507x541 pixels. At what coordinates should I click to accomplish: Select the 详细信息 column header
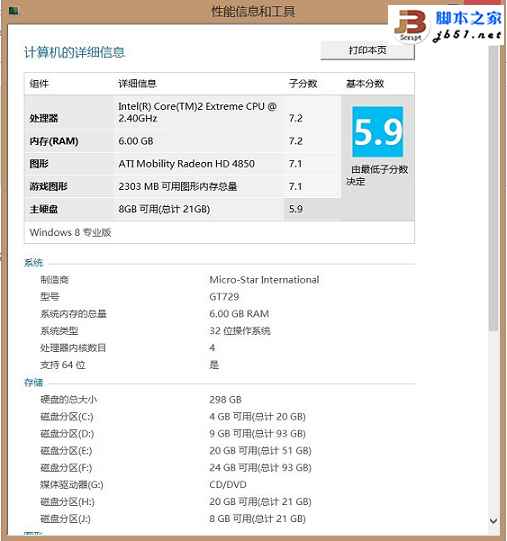(x=137, y=83)
